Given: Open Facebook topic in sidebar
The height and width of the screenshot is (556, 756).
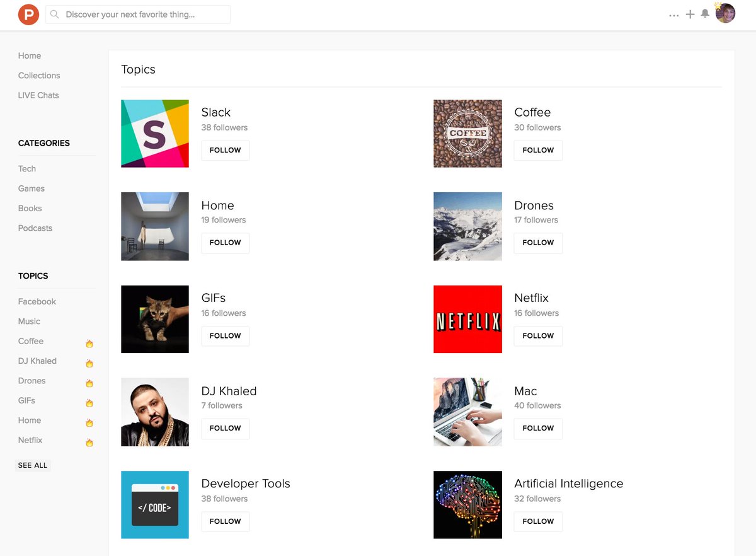Looking at the screenshot, I should [x=37, y=301].
